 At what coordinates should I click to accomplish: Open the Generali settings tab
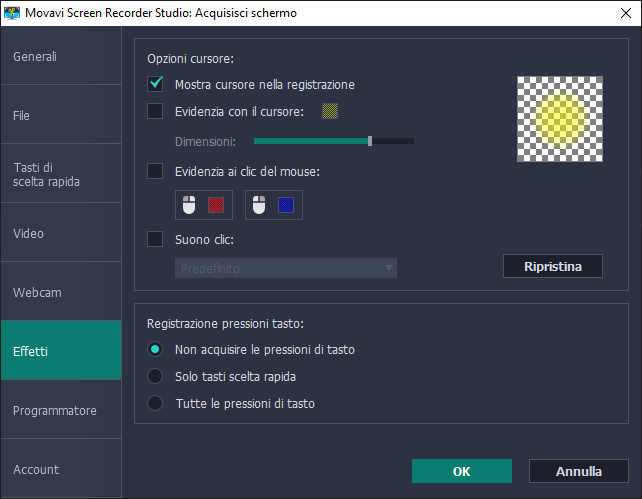point(61,57)
